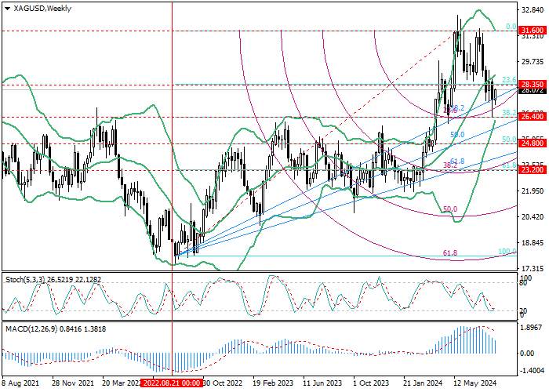This screenshot has width=549, height=392.
Task: Select the highlighted 2022.08.21 00:00 date marker
Action: (x=172, y=383)
